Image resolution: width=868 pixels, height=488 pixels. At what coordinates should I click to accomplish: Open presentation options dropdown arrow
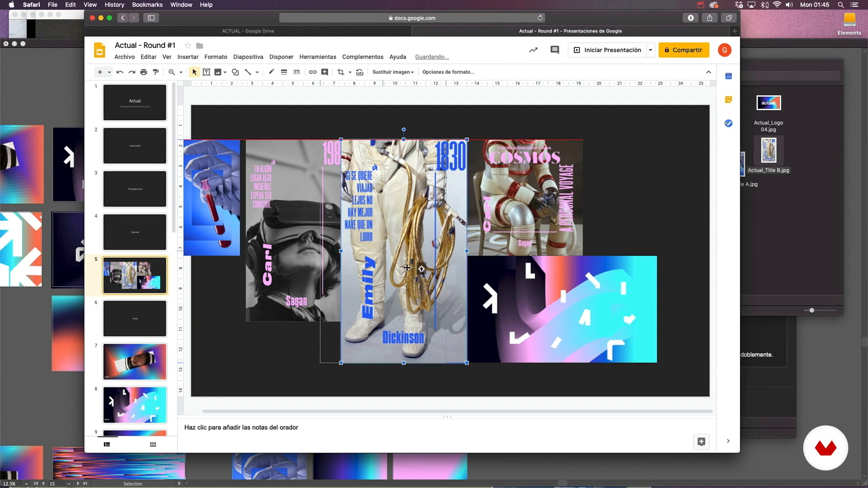click(x=651, y=50)
